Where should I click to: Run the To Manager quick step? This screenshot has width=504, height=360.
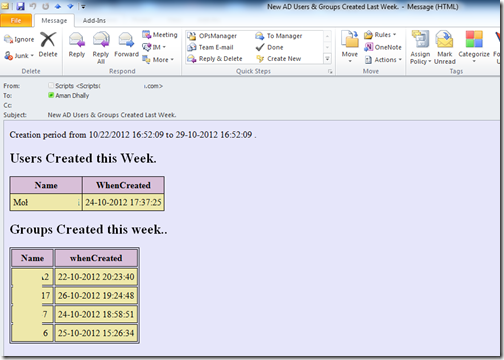(x=279, y=36)
